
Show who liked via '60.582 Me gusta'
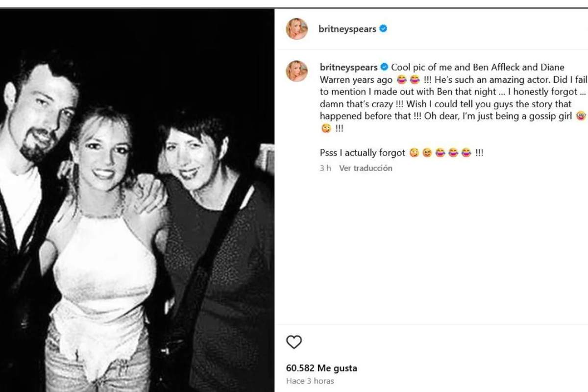point(321,368)
